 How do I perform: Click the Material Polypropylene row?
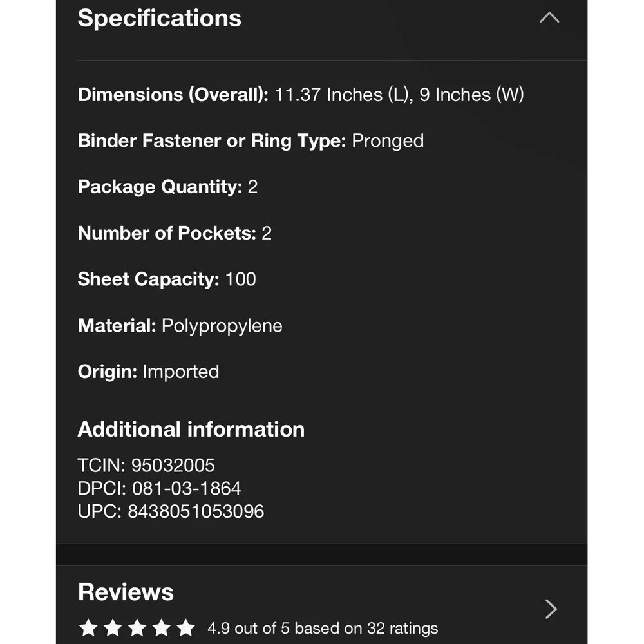pos(180,326)
